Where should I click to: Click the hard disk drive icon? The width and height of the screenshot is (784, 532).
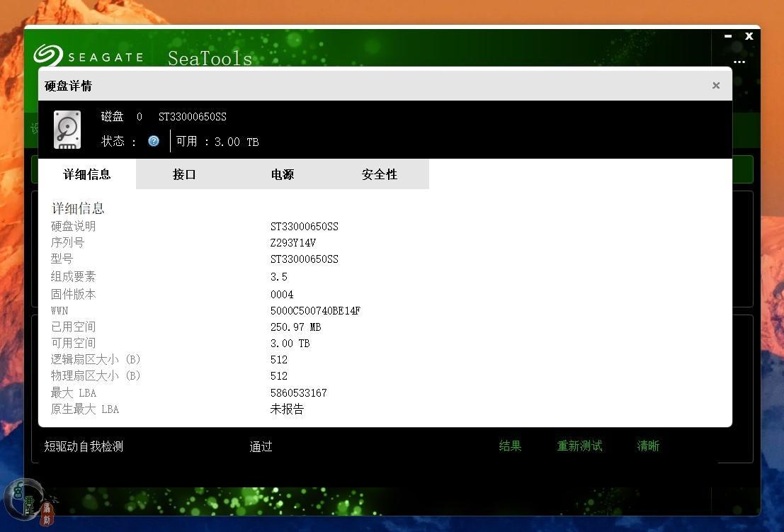pos(67,130)
